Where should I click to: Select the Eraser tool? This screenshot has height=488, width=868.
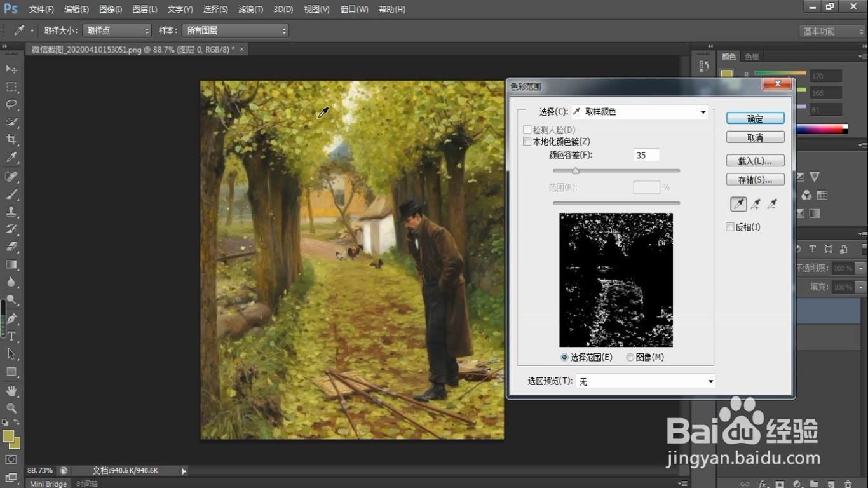[11, 247]
